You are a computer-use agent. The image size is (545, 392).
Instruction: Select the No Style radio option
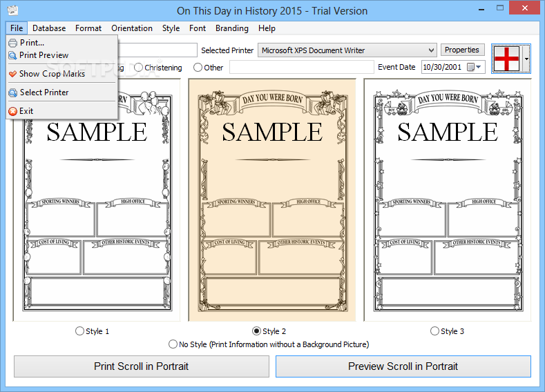click(x=173, y=344)
